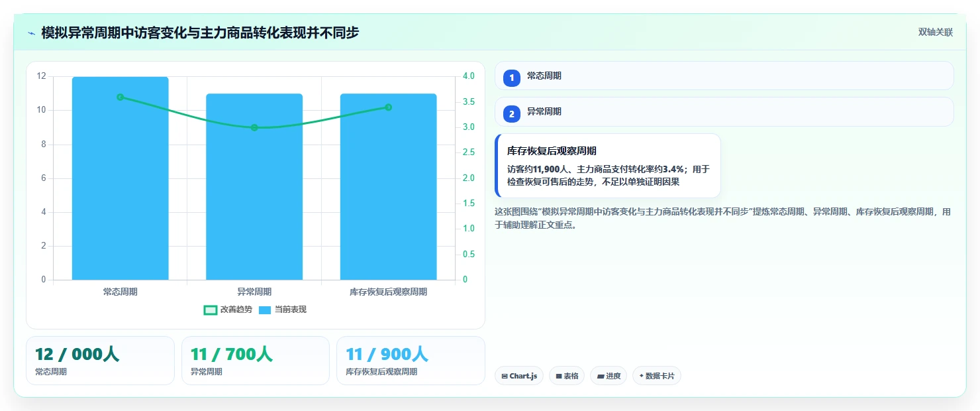Click the 数据卡片 tag

(657, 376)
